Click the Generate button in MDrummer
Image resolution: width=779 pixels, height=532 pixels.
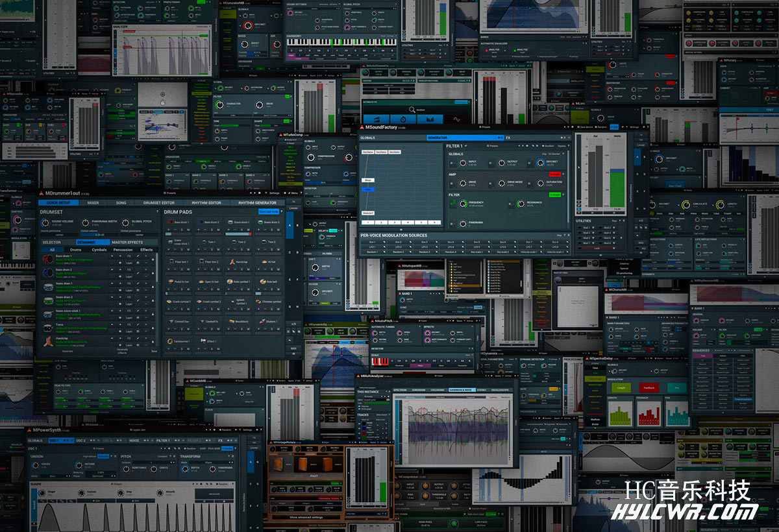click(68, 351)
